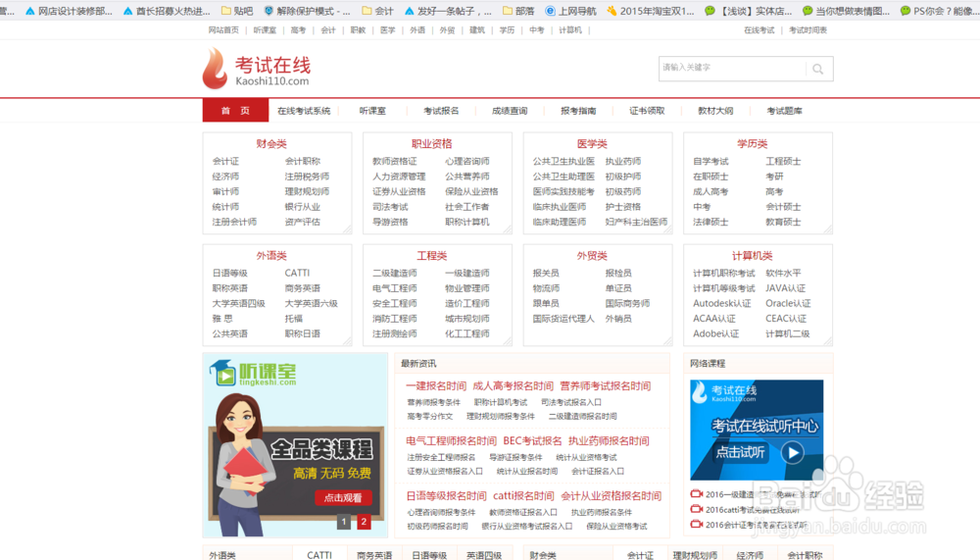Open the 心理咨询师 link under 职业资格
The width and height of the screenshot is (980, 560).
(x=466, y=162)
